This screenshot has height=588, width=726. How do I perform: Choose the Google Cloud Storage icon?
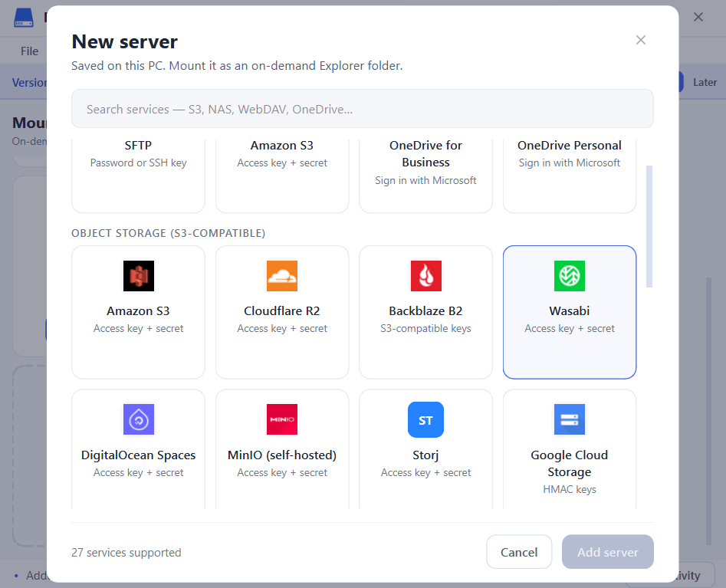tap(570, 419)
